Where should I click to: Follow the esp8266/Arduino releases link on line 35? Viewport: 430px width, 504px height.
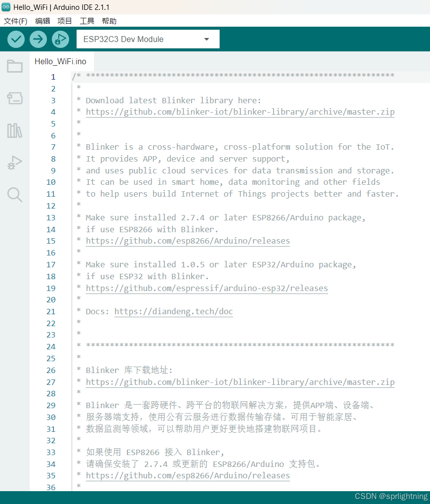[x=188, y=475]
